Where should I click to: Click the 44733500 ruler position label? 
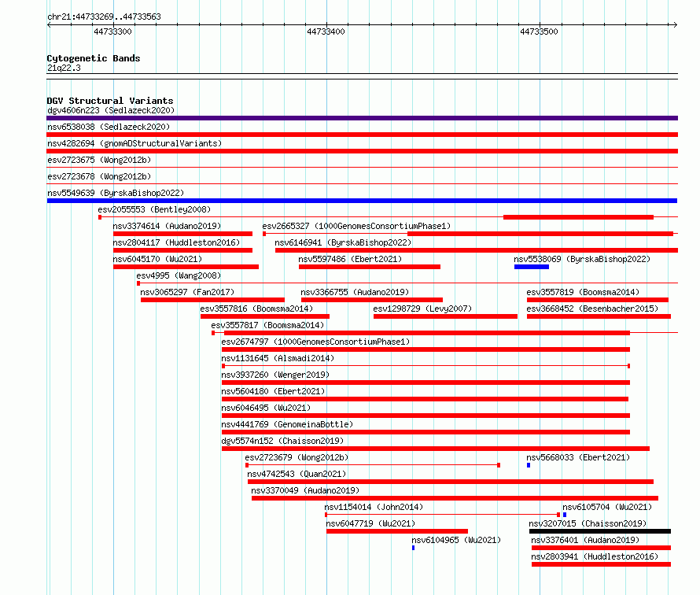click(539, 31)
